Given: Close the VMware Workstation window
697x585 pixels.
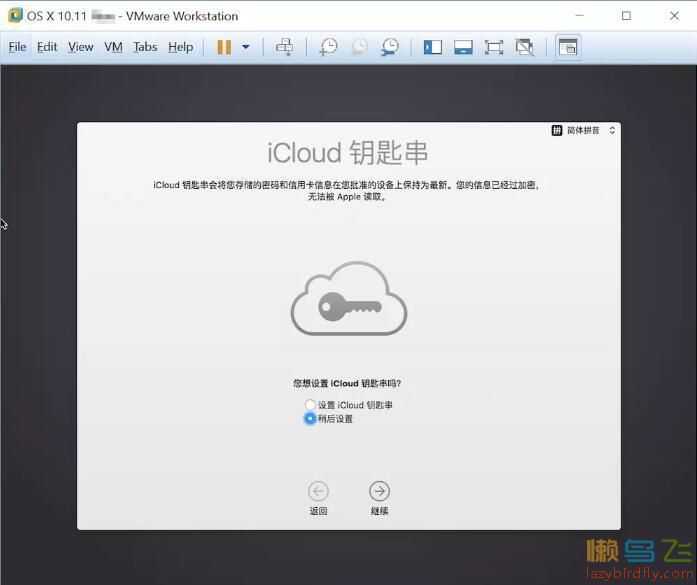Looking at the screenshot, I should (x=674, y=16).
